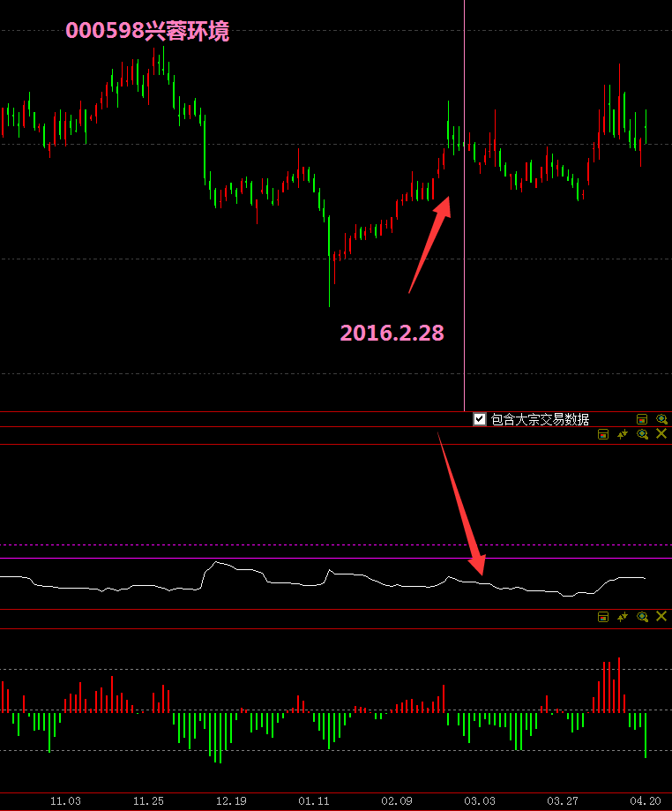Click magnifier icon in 包含大宗交易数据 row
Image resolution: width=672 pixels, height=811 pixels.
pos(661,420)
